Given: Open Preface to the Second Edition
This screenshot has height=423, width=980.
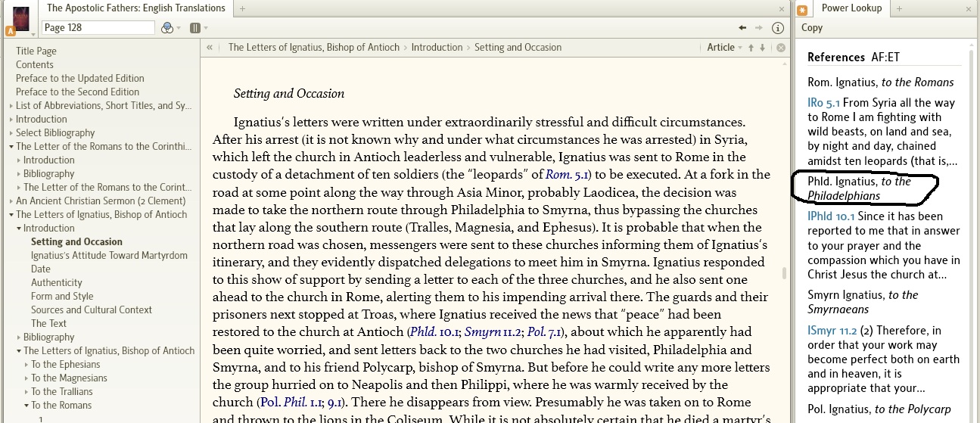Looking at the screenshot, I should pyautogui.click(x=78, y=92).
